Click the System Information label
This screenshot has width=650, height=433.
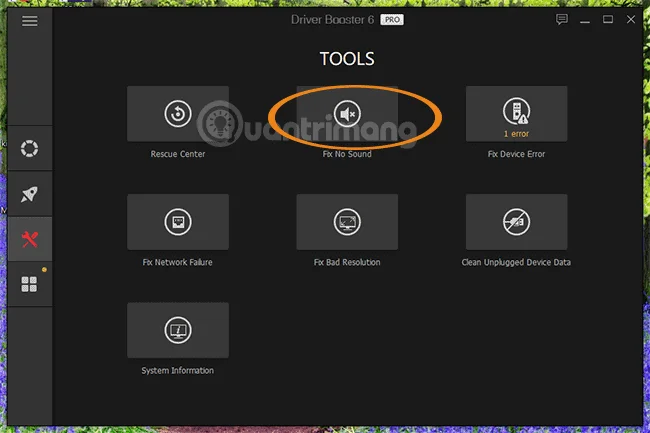pyautogui.click(x=177, y=370)
